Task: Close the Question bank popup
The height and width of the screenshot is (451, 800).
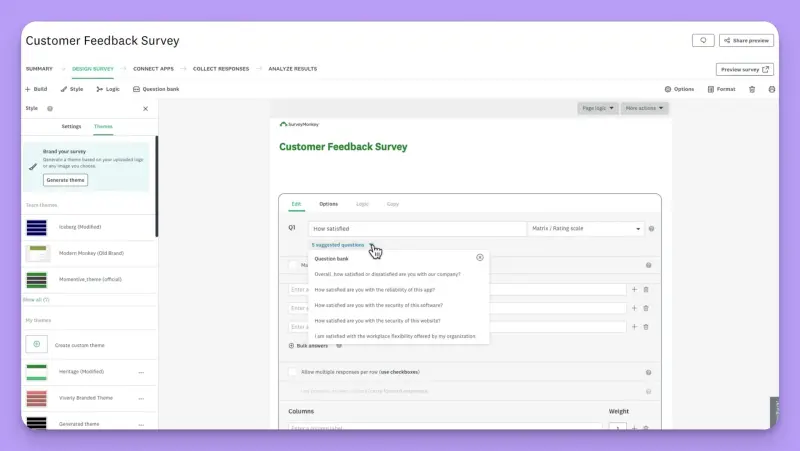Action: tap(480, 258)
